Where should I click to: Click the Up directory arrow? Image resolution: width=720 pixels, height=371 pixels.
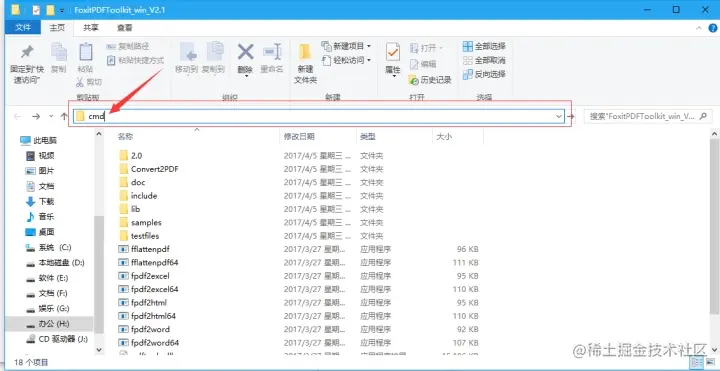pos(64,117)
